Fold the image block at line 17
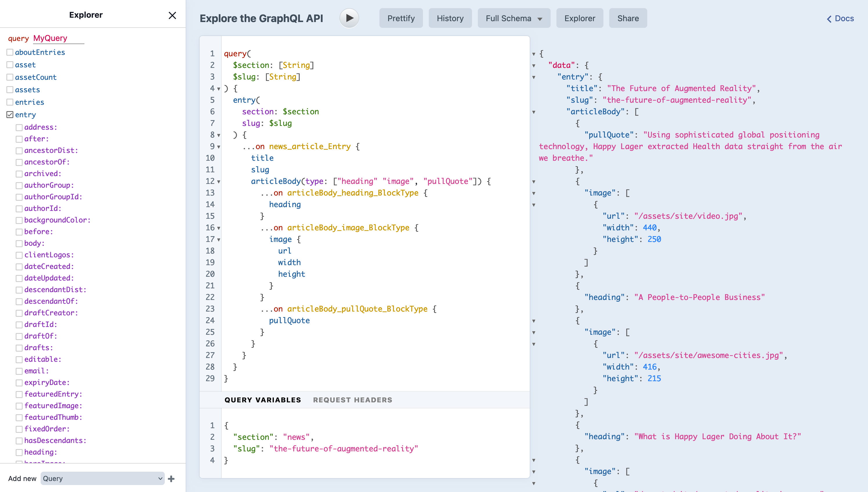Viewport: 868px width, 492px height. click(x=219, y=240)
